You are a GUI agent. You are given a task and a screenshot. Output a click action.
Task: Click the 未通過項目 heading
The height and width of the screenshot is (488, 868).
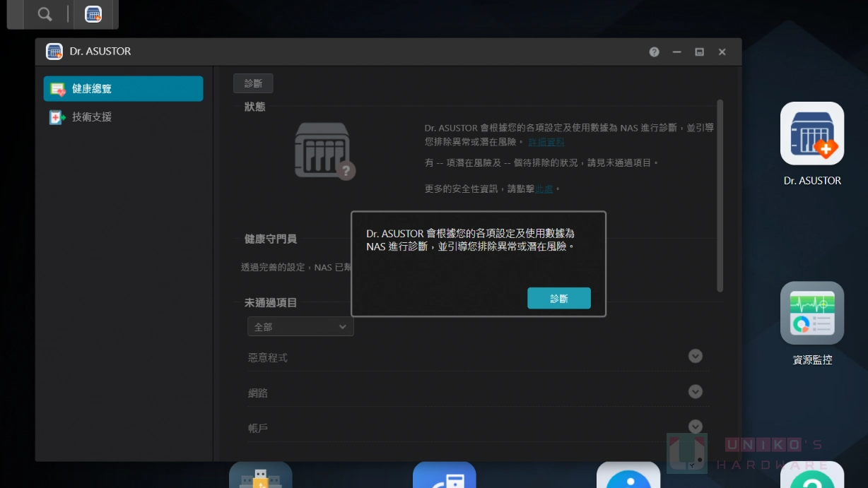click(x=271, y=303)
